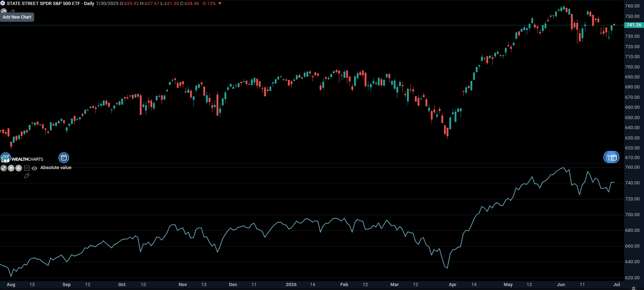The width and height of the screenshot is (644, 290).
Task: Maximize the Absolute value indicator pane
Action: click(4, 168)
